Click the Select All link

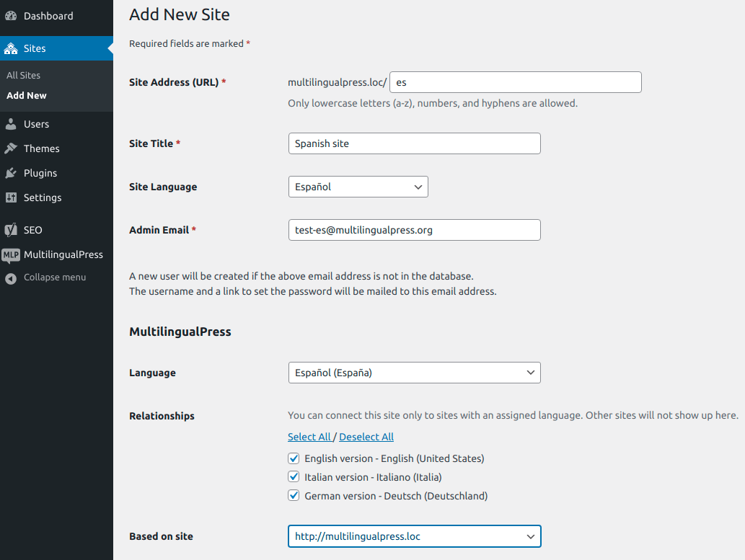[x=310, y=436]
